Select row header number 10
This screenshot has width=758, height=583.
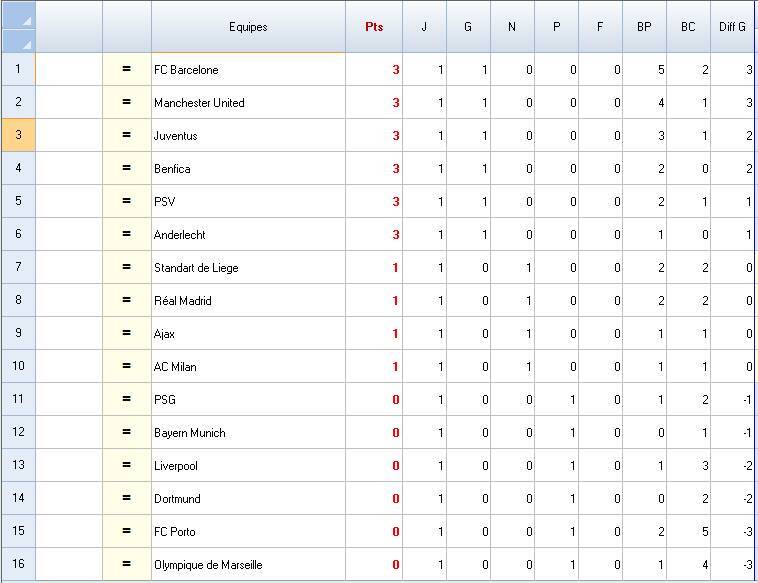(x=18, y=367)
